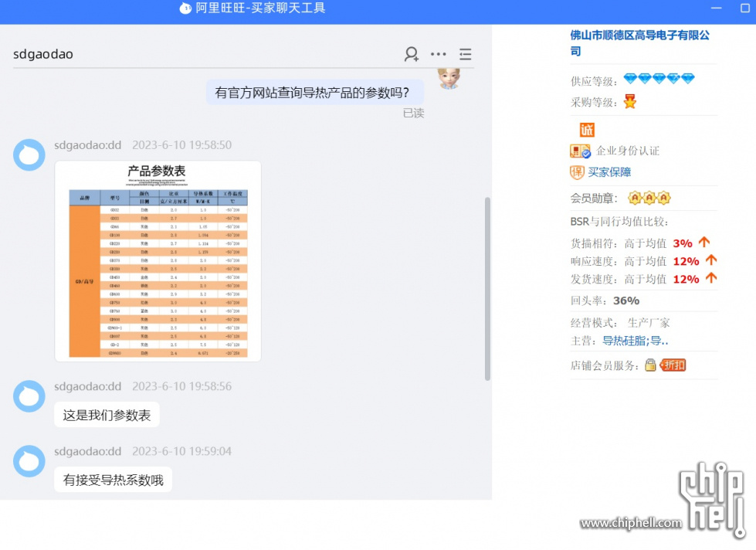Click the 这是我们参数表 message bubble
This screenshot has height=550, width=756.
pos(107,415)
